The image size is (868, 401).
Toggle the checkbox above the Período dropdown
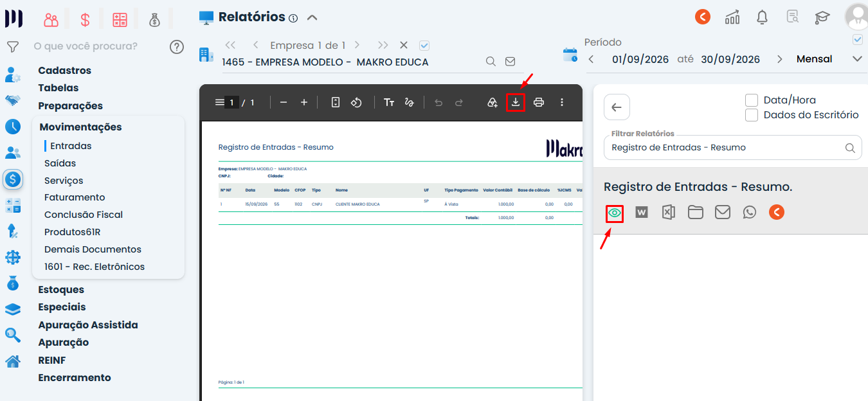(x=857, y=40)
